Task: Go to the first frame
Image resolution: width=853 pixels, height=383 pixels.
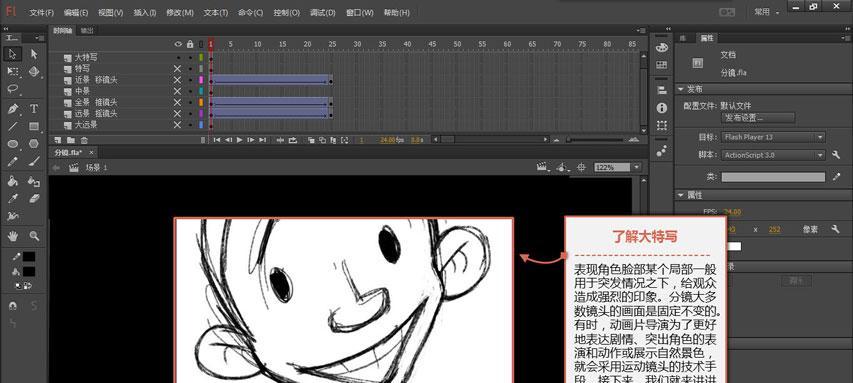Action: point(217,140)
